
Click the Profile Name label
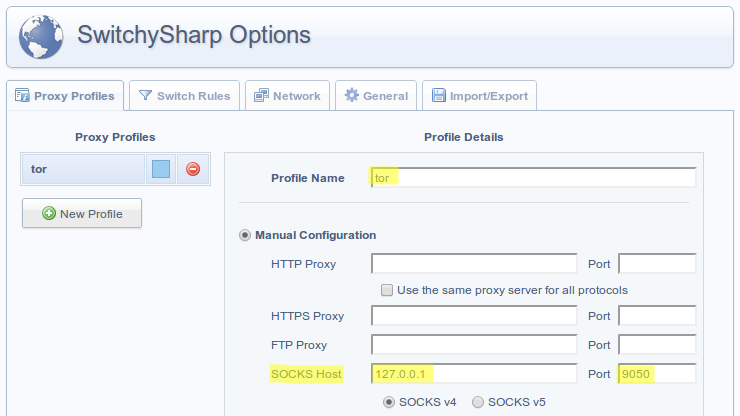pos(308,178)
